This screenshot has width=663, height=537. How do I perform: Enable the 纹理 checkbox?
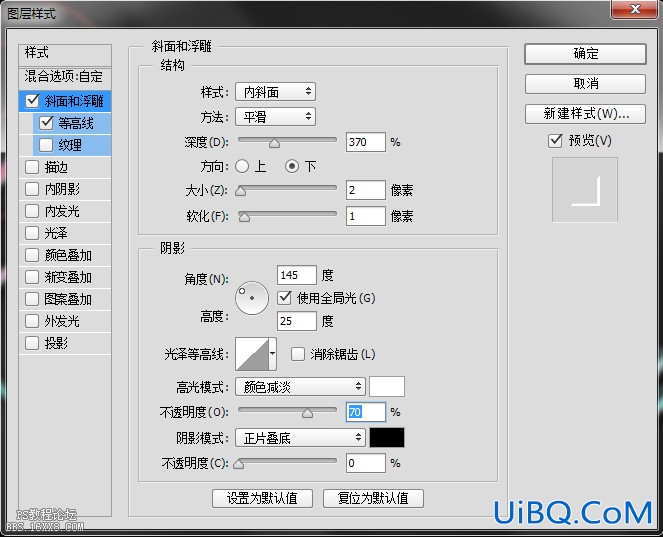pos(46,145)
